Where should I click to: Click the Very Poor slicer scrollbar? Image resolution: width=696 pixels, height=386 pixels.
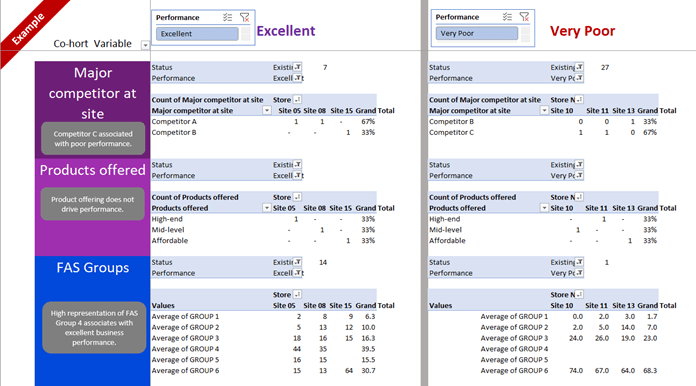click(x=525, y=33)
